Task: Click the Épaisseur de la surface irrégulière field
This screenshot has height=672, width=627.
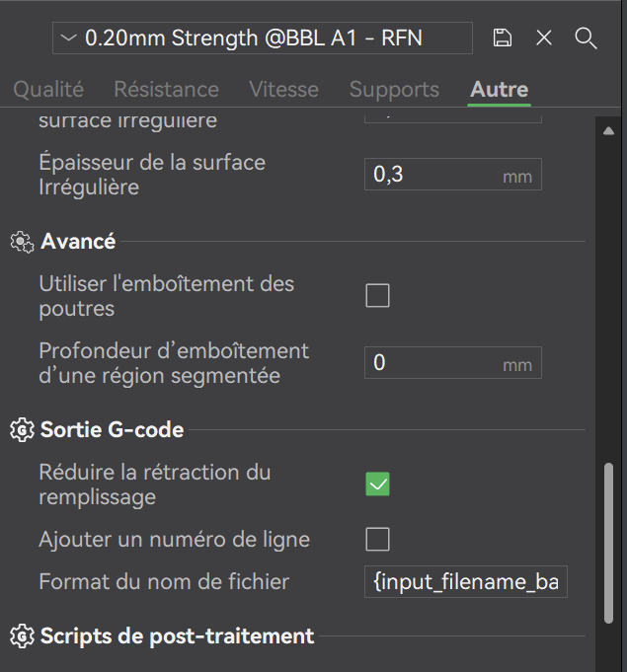Action: click(x=434, y=175)
